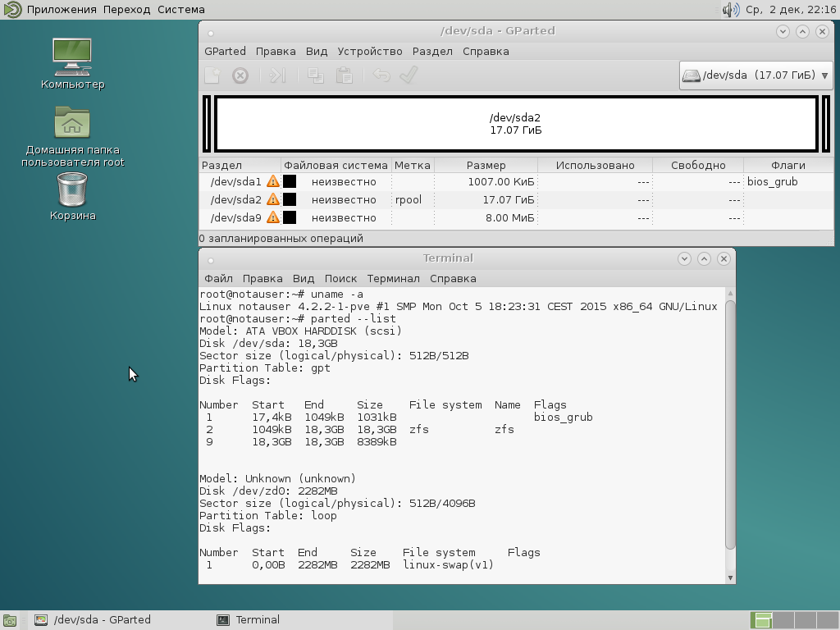
Task: Click the warning icon next to /dev/sda2
Action: click(273, 200)
